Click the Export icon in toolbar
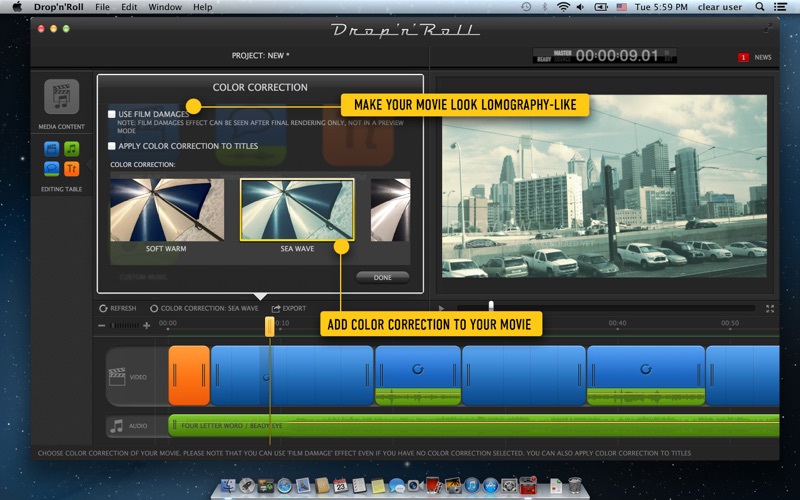Screen dimensions: 800x500 click(x=277, y=308)
